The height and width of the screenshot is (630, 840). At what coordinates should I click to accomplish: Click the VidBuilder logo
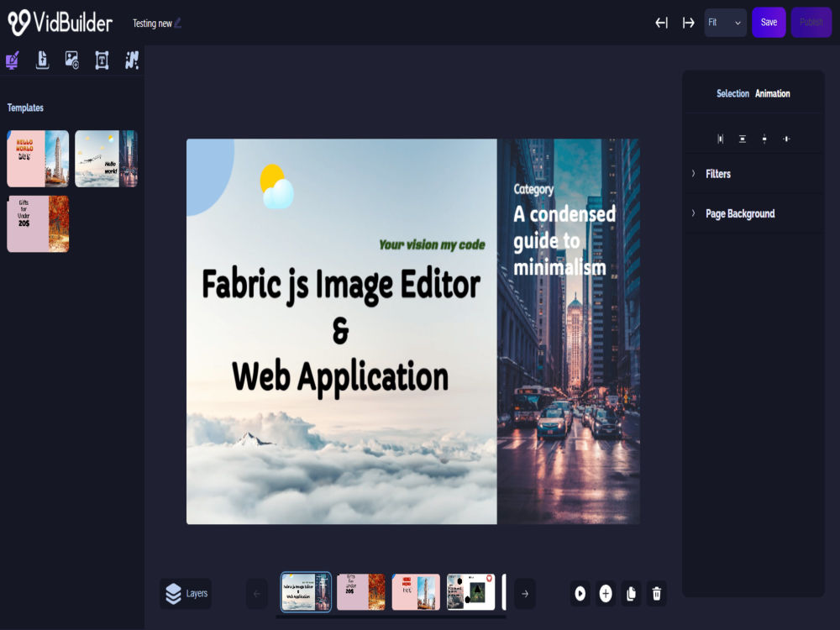60,23
